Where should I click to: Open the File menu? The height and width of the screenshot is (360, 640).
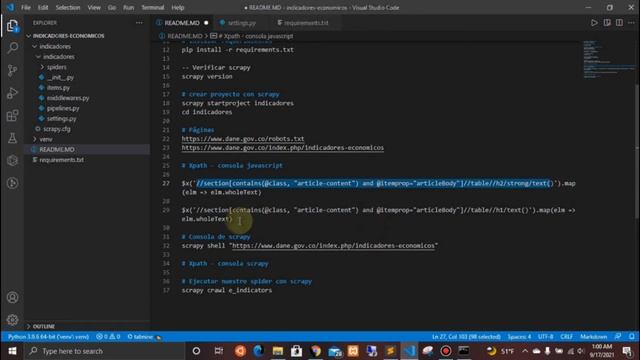tap(26, 7)
